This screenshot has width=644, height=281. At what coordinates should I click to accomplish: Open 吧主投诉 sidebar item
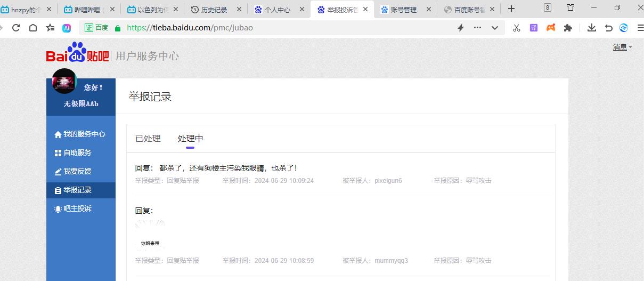(77, 209)
